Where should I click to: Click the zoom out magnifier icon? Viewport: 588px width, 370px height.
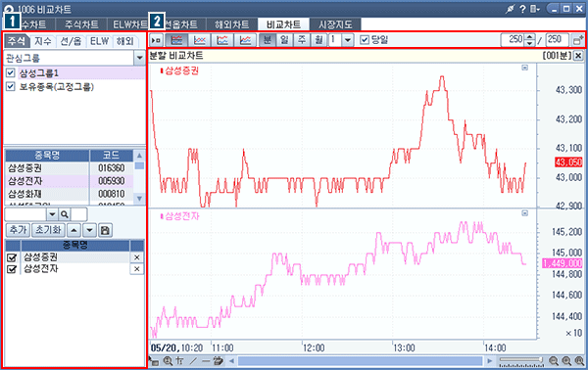point(554,361)
